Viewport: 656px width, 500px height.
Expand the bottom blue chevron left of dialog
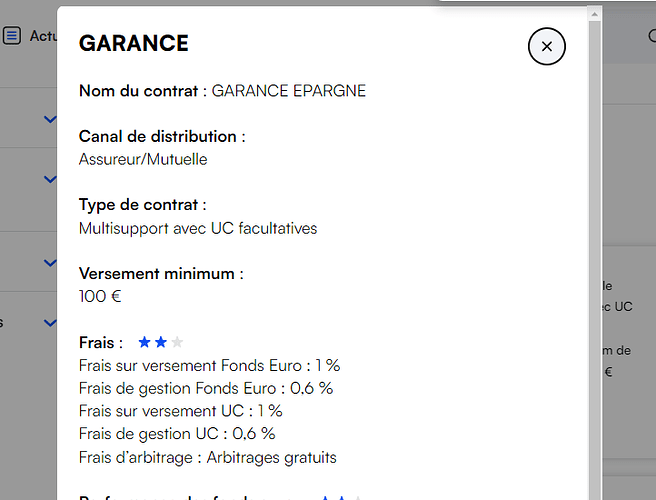(x=50, y=323)
